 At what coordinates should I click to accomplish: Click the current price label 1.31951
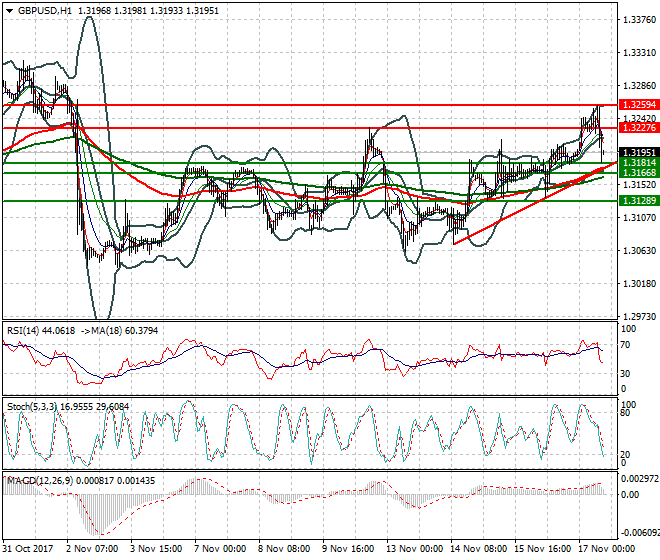tap(639, 152)
